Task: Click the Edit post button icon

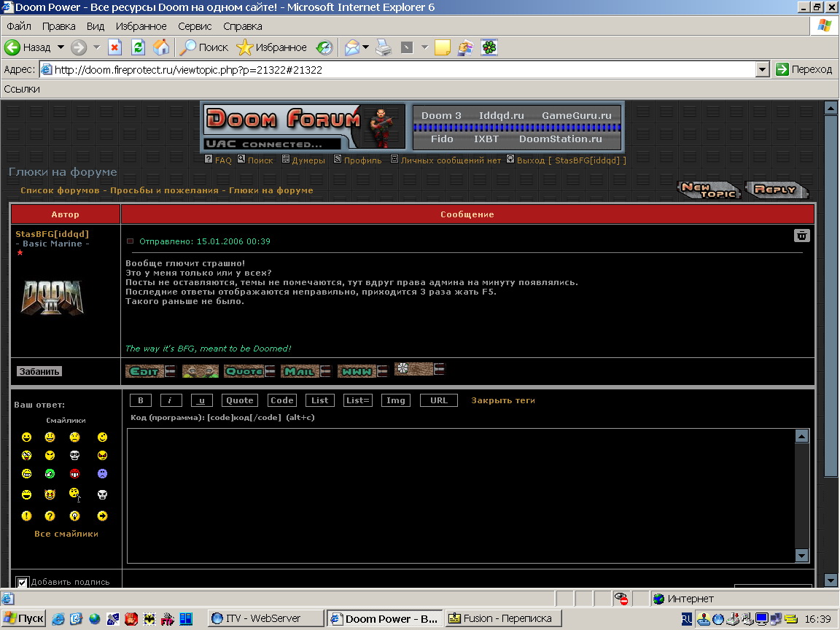Action: (146, 371)
